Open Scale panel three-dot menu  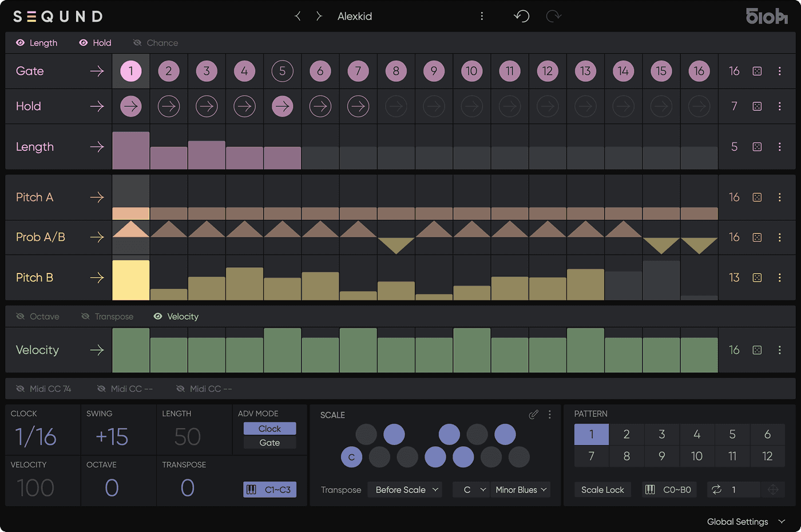click(550, 415)
